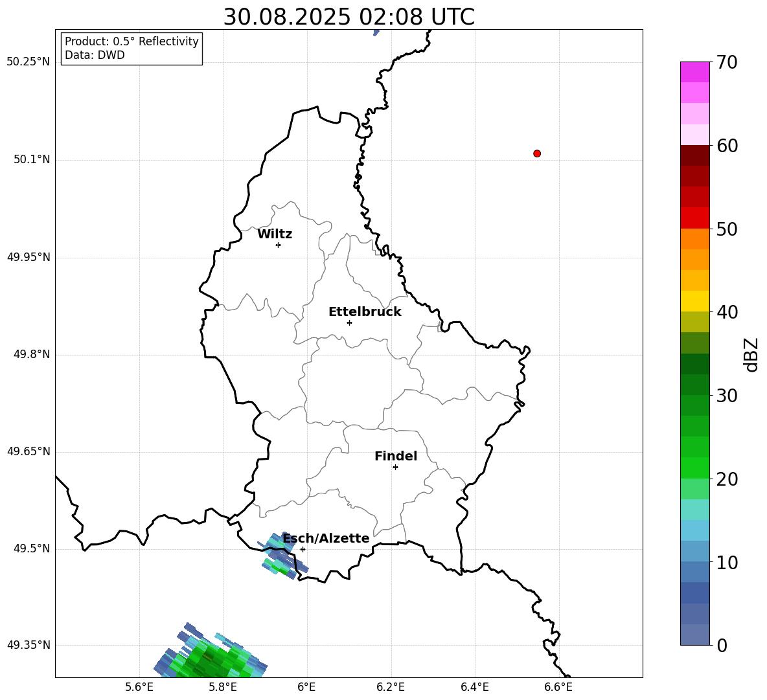
Task: Click the Ettelbruck city label
Action: click(365, 312)
